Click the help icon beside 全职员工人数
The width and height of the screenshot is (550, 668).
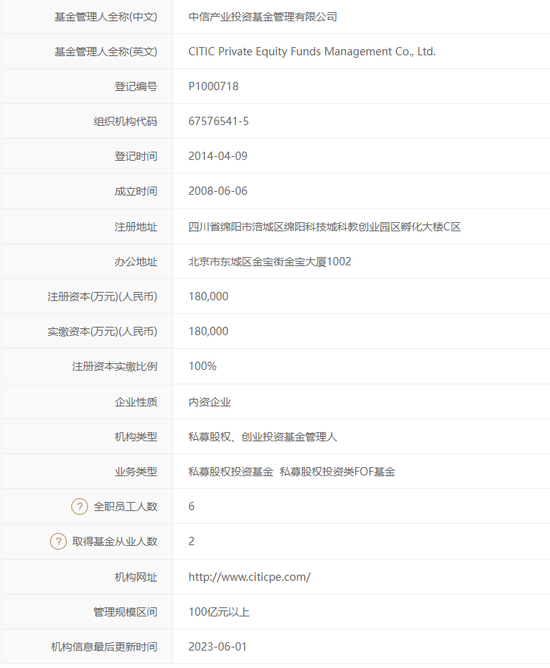coord(79,507)
